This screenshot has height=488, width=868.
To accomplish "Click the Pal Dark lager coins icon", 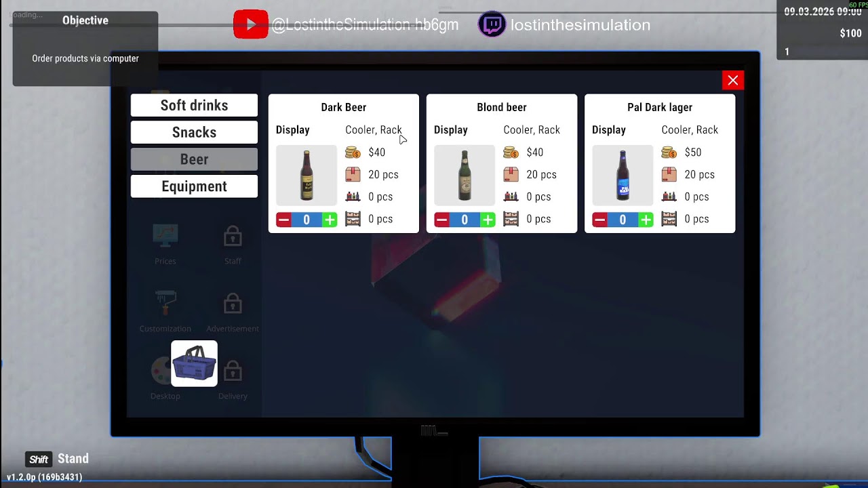I will [x=669, y=152].
